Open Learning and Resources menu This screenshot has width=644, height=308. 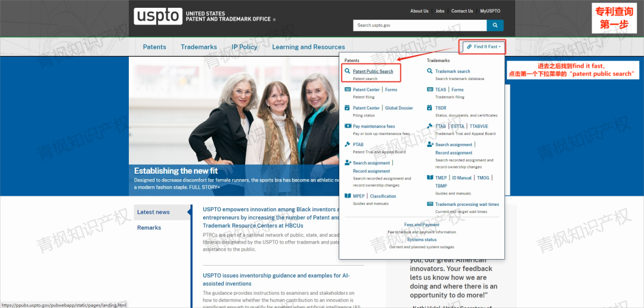coord(308,47)
